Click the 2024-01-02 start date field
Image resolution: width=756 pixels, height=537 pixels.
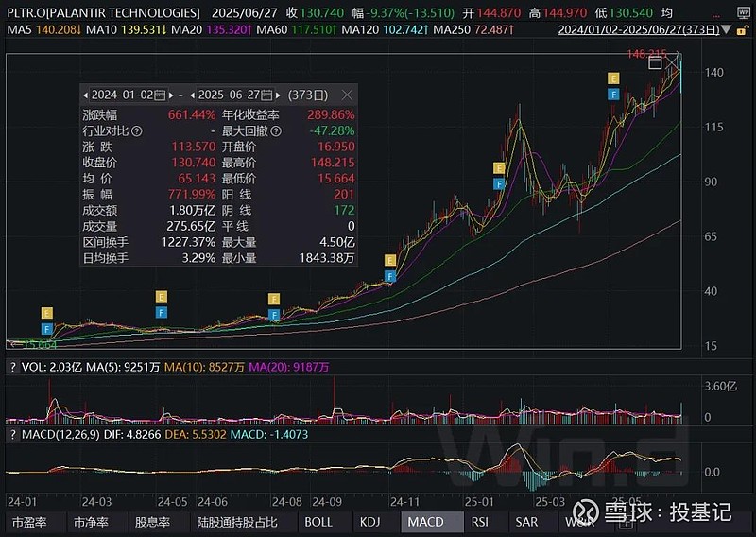point(123,95)
